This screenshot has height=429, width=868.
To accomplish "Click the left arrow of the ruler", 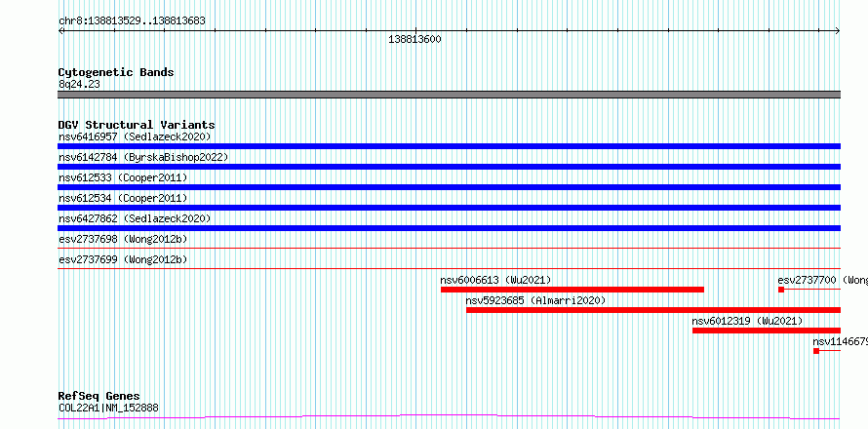I will coord(61,31).
